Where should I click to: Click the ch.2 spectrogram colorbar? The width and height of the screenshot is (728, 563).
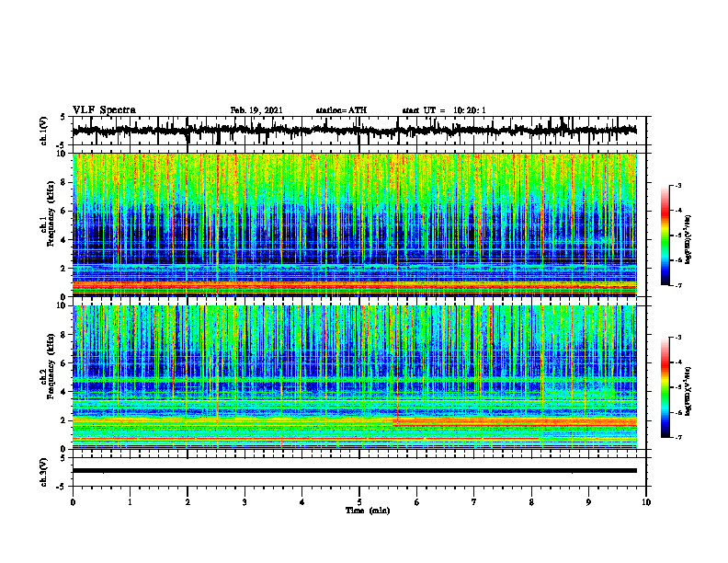pos(665,387)
